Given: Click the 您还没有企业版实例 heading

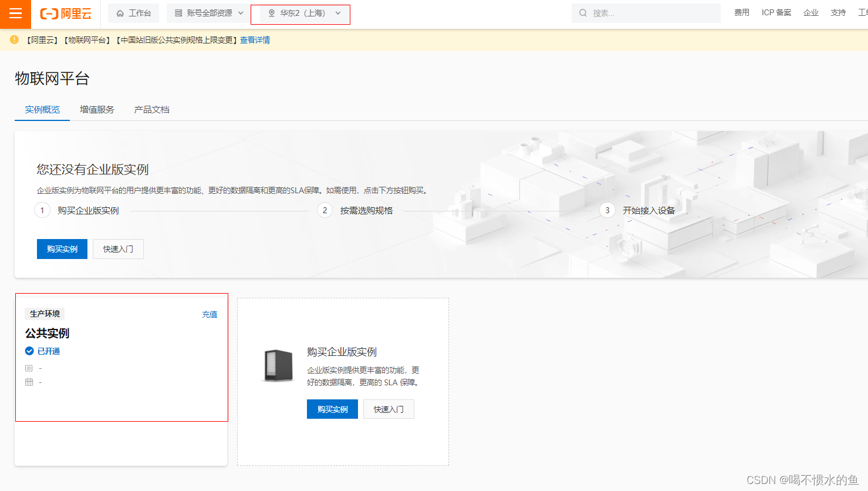Looking at the screenshot, I should point(93,170).
